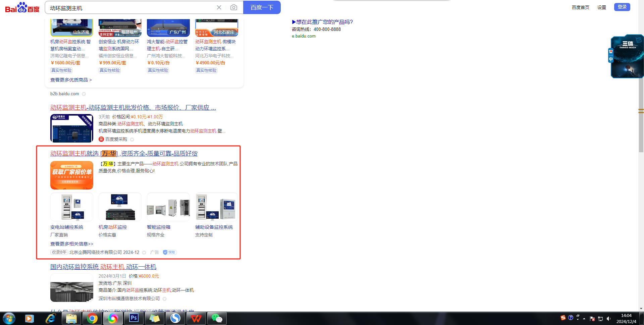Viewport: 644px width, 325px height.
Task: Click the small gray icon beside b2b.baidu.com
Action: coord(84,94)
